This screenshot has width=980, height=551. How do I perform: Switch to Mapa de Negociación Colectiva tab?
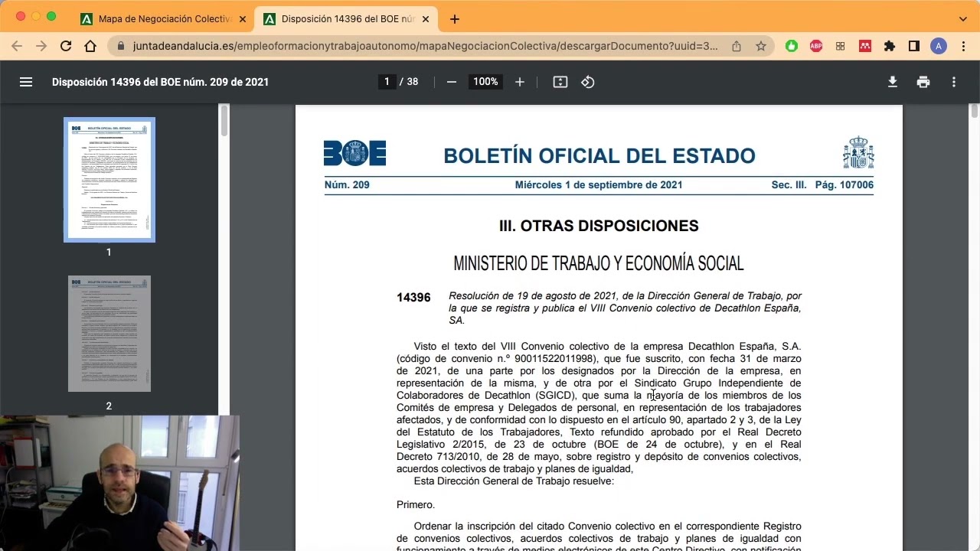tap(165, 18)
